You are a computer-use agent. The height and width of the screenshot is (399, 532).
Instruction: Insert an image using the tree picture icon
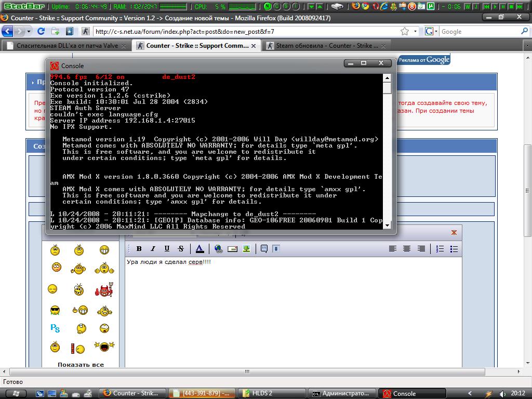247,249
